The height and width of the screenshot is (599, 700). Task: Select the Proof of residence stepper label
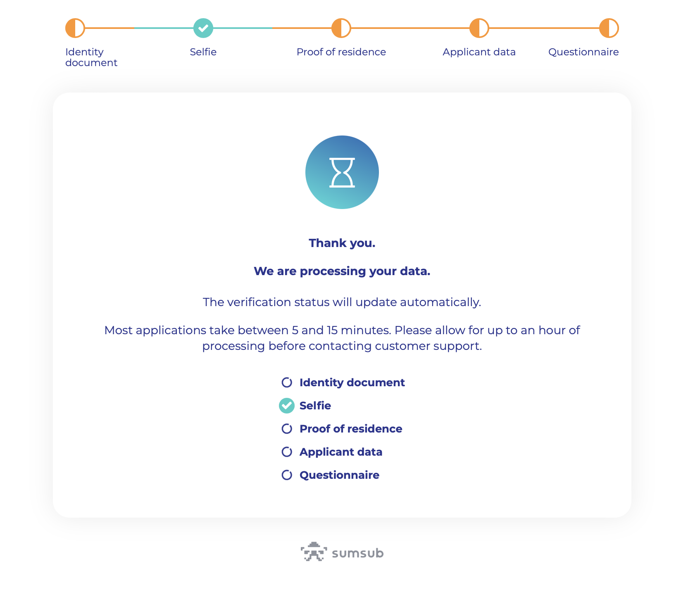tap(341, 52)
